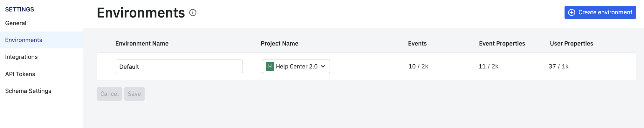The image size is (644, 128).
Task: Edit the Default environment name field
Action: coord(179,66)
